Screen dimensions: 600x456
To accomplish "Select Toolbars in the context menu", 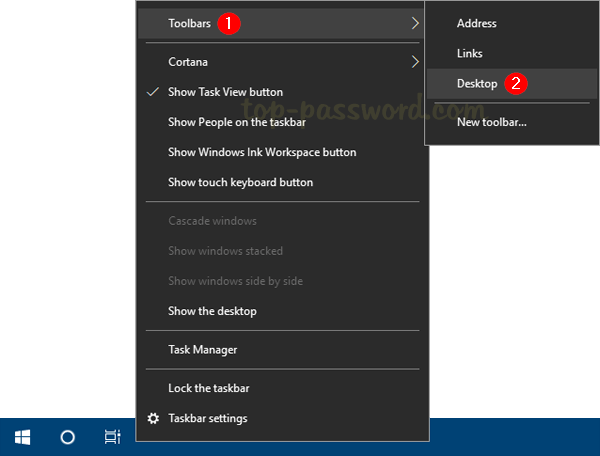I will point(280,23).
